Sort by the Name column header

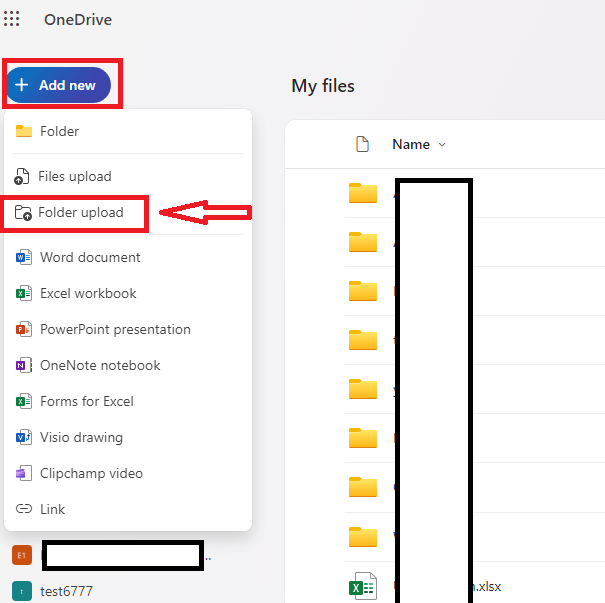click(411, 144)
